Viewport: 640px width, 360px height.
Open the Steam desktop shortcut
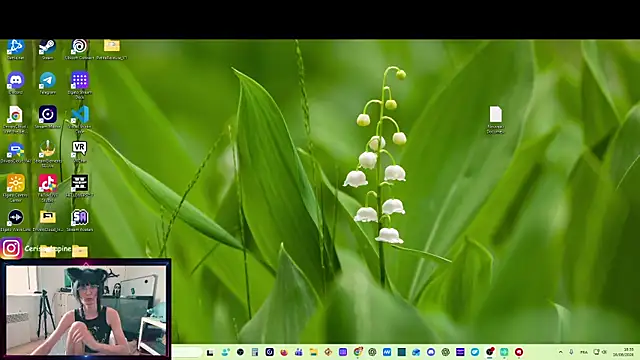pos(47,49)
